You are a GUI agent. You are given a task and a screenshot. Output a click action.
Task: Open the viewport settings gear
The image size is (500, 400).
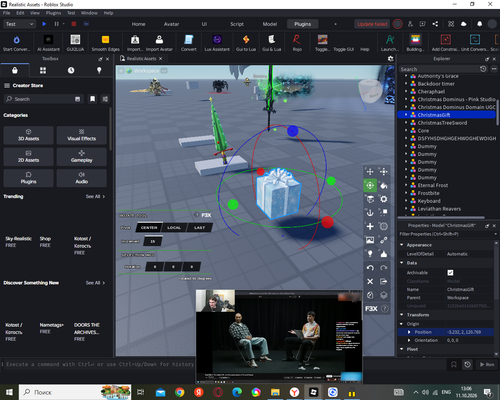(390, 59)
